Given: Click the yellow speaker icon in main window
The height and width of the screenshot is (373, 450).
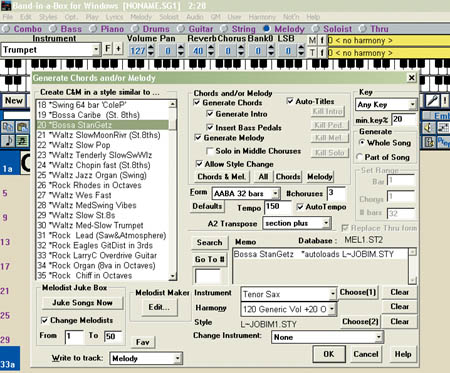Looking at the screenshot, I should tap(429, 127).
